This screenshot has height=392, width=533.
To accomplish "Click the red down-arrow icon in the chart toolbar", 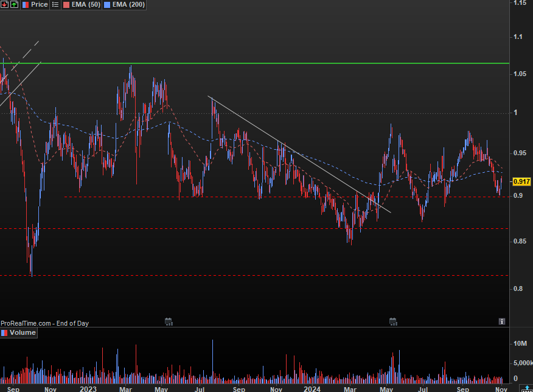I will [5, 4].
